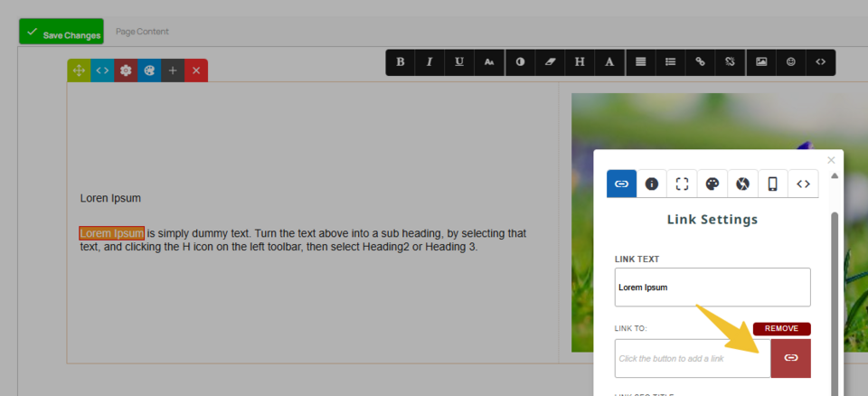Open the text alignment options
The width and height of the screenshot is (868, 396).
point(640,62)
